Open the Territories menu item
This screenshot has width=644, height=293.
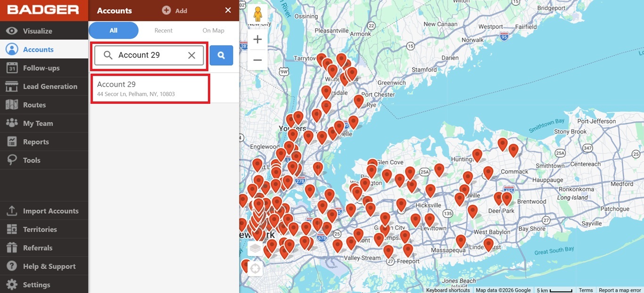[44, 229]
